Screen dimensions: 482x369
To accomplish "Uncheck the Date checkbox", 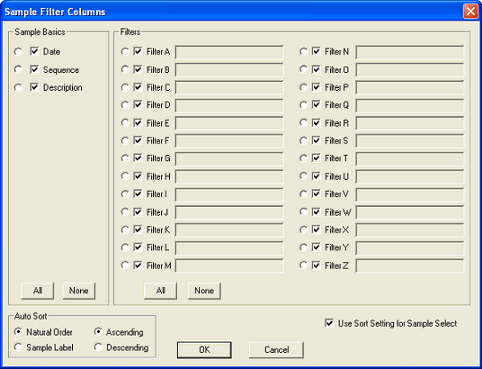I will click(34, 51).
